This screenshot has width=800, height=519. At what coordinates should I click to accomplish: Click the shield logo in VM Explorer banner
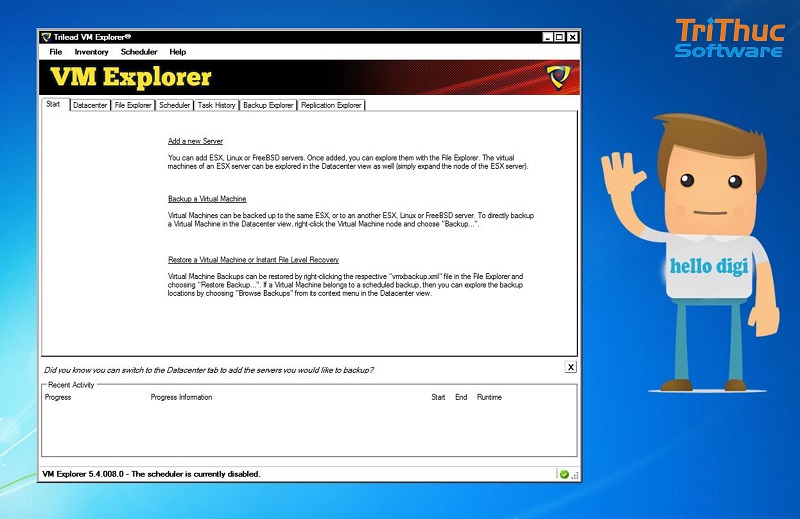[557, 77]
